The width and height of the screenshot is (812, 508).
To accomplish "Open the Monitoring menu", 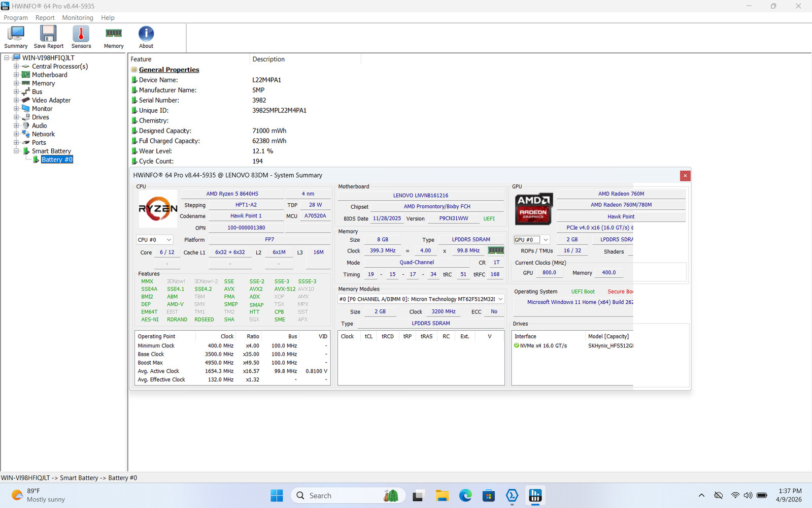I will coord(78,18).
